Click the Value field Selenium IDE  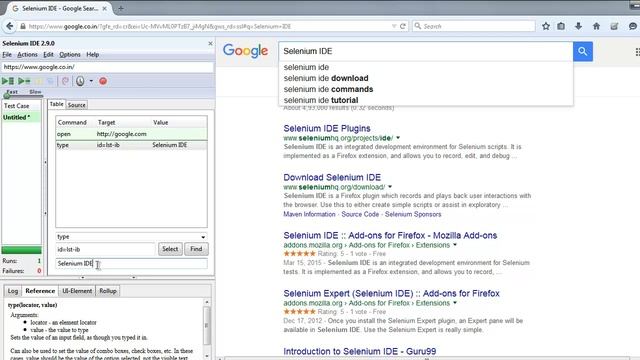click(x=131, y=264)
